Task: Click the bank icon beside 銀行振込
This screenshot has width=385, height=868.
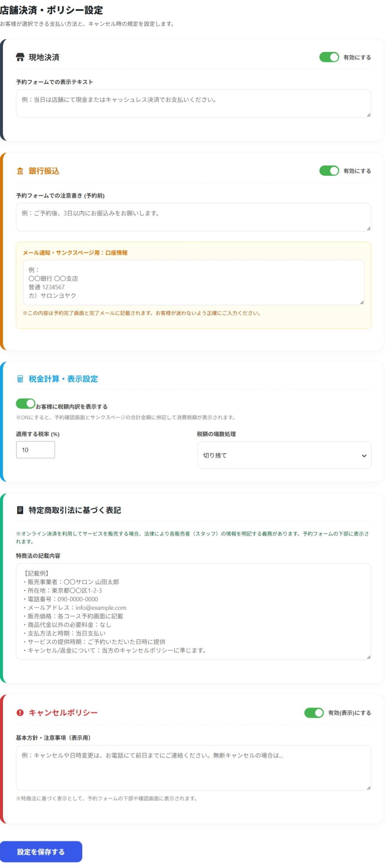Action: pyautogui.click(x=20, y=171)
